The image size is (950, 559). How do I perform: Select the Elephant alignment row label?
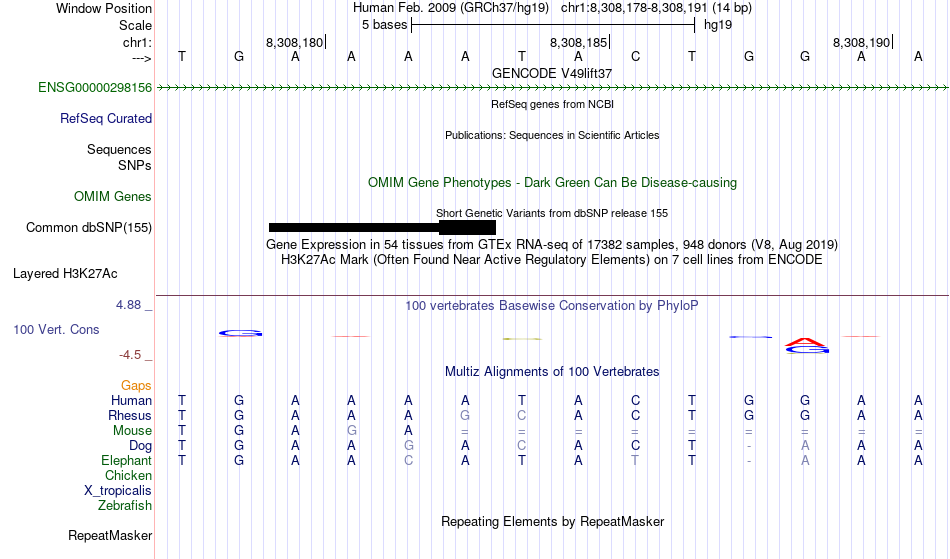[x=127, y=461]
